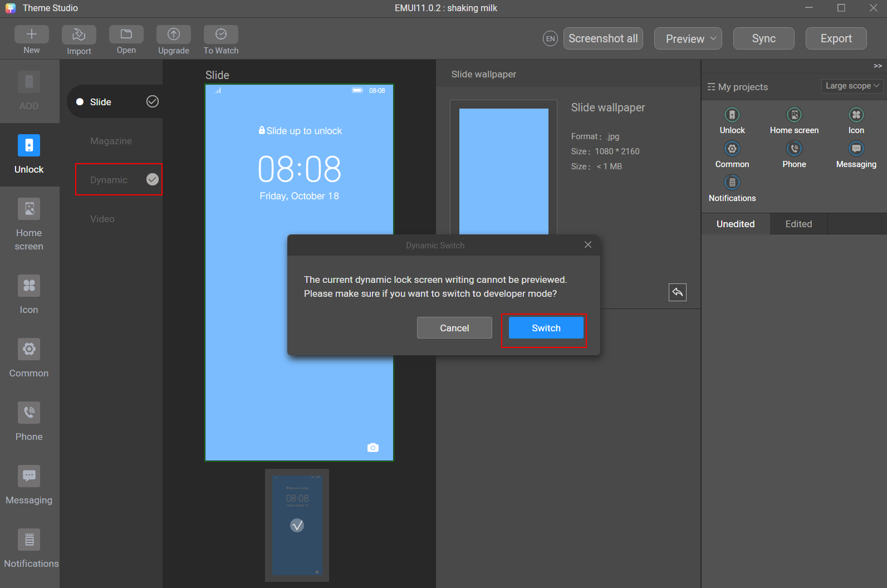Open the Large scope dropdown
Screen dimensions: 887x588
tap(851, 86)
